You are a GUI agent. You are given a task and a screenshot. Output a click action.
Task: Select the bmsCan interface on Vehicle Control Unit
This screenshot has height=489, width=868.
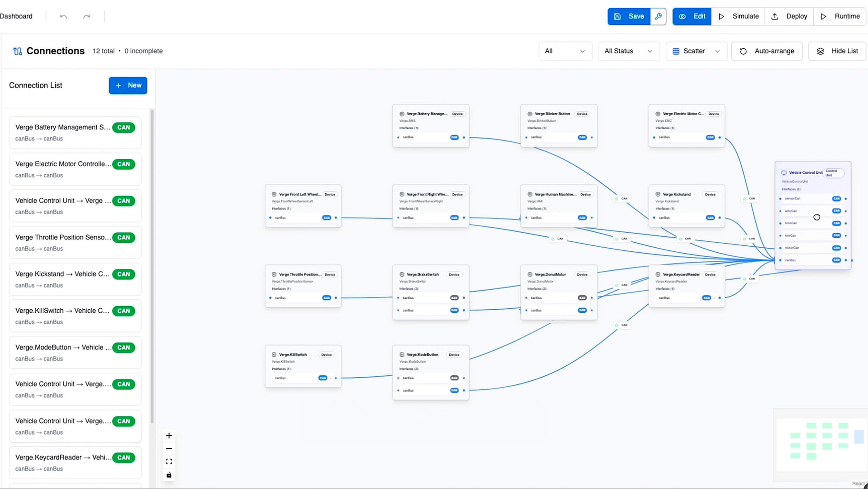(813, 223)
